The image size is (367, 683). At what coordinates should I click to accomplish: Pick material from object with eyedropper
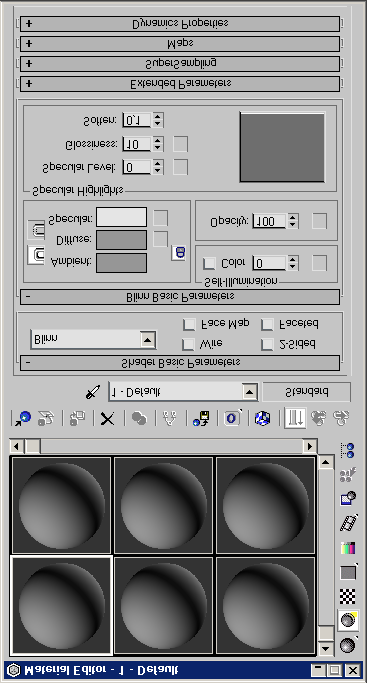[x=93, y=392]
